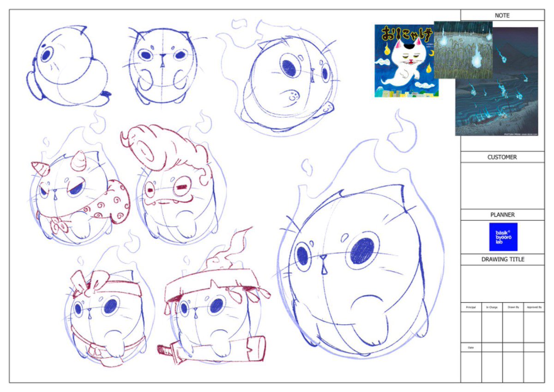Screen dimensions: 554x392
Task: Select the blue basik byooro lab logo
Action: (503, 237)
